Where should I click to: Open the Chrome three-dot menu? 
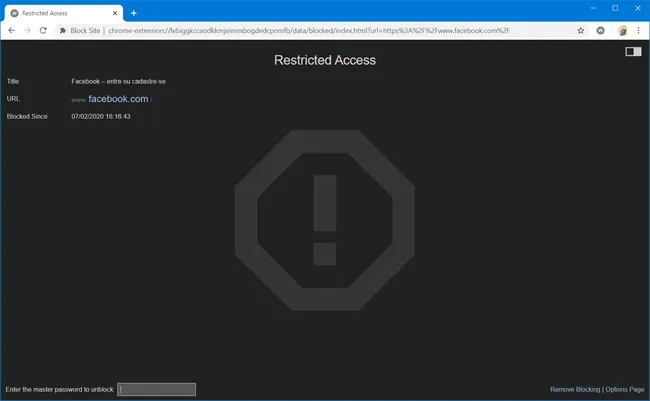tap(638, 30)
